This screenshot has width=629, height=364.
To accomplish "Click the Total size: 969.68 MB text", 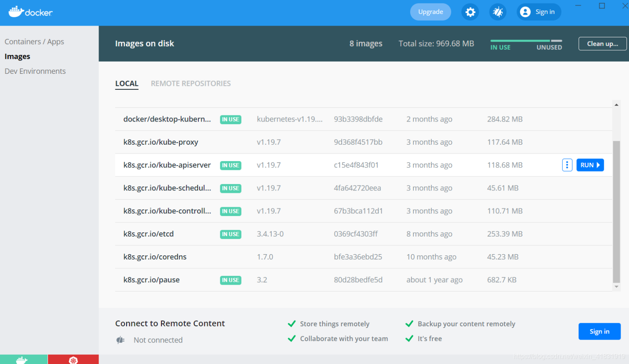I will pyautogui.click(x=436, y=44).
